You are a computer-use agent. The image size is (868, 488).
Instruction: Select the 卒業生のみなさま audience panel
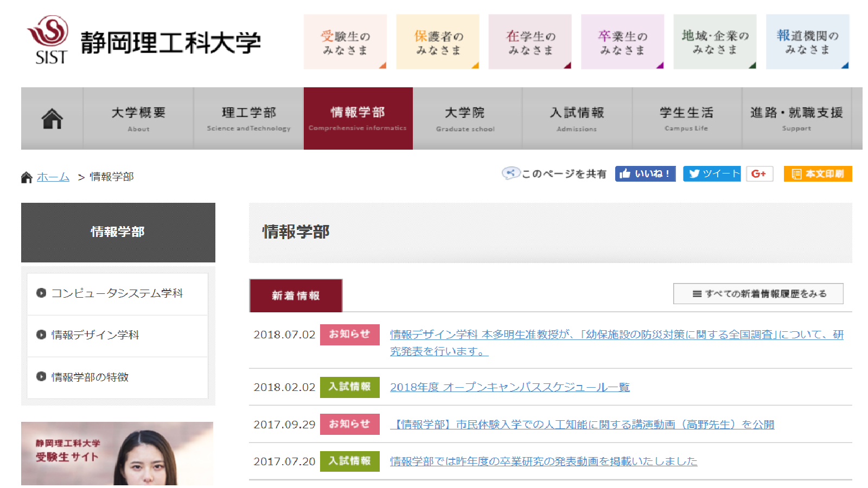(622, 41)
